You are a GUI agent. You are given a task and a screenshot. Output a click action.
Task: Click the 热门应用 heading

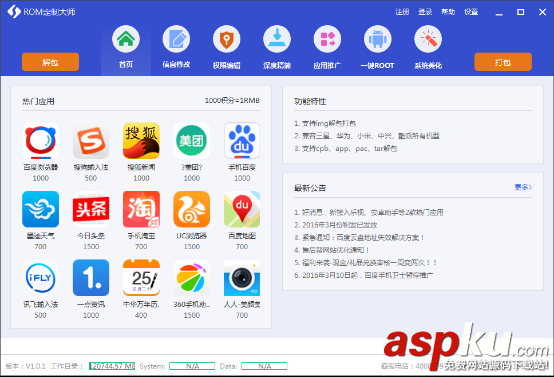[38, 102]
